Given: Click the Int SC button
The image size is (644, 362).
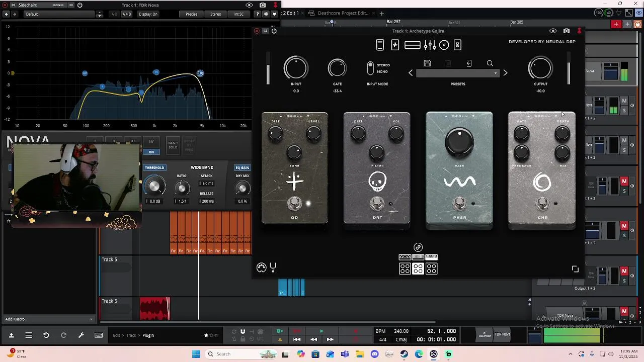Looking at the screenshot, I should point(239,14).
